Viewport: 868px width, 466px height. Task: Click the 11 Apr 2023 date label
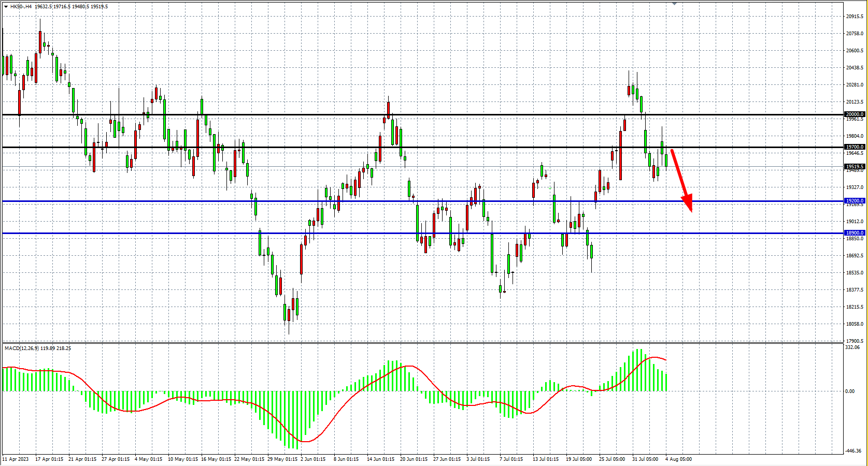pos(16,459)
